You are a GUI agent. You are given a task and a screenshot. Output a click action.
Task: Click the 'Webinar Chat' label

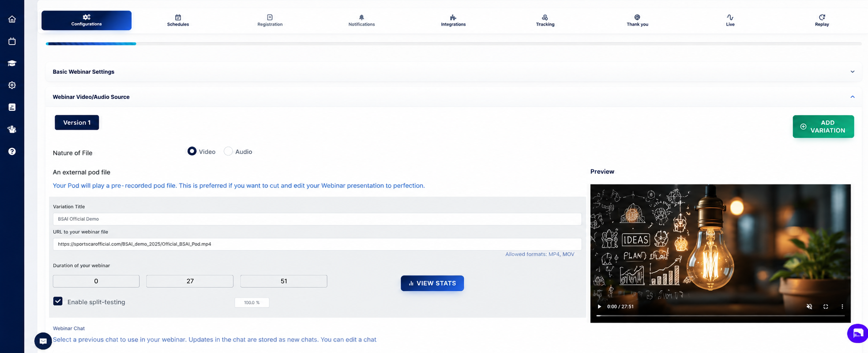69,328
